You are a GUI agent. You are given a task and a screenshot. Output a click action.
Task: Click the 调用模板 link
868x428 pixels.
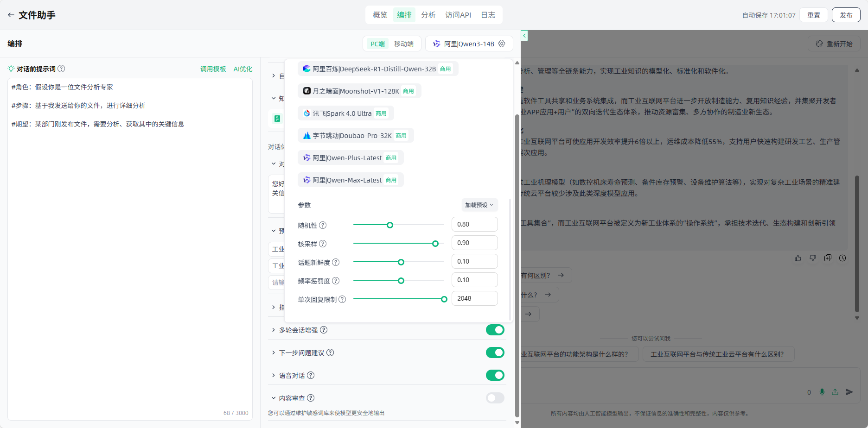(213, 69)
